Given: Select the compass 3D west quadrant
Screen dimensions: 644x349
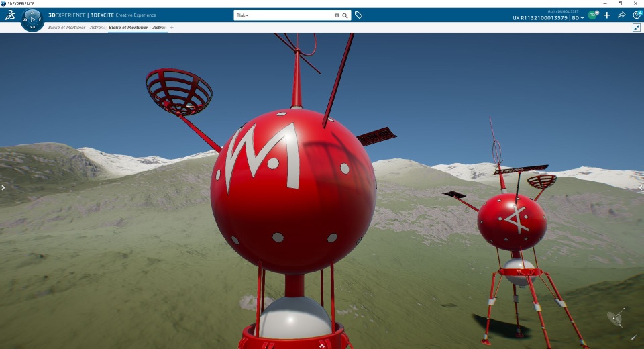Looking at the screenshot, I should [25, 19].
